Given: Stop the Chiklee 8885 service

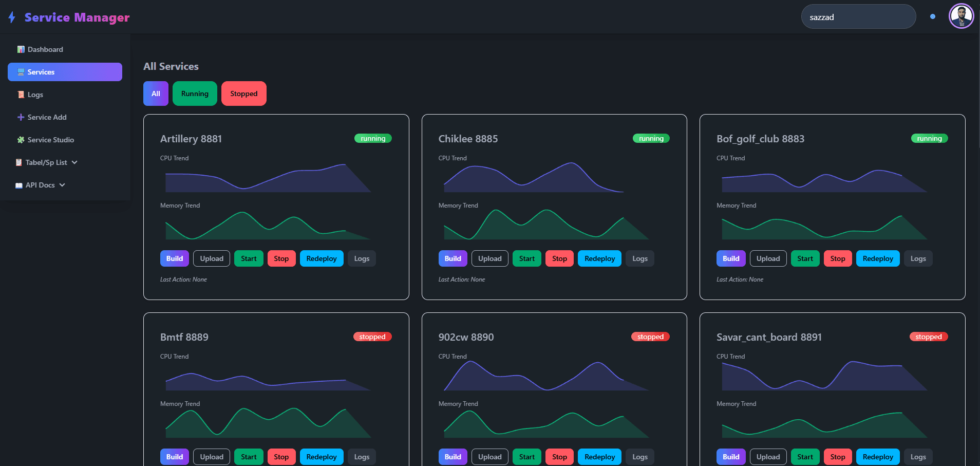Looking at the screenshot, I should coord(560,258).
